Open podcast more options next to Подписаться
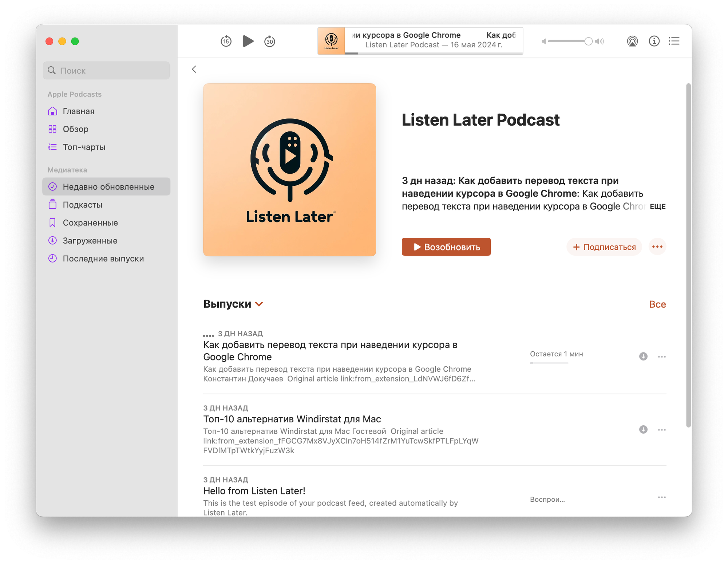The image size is (728, 564). (657, 247)
